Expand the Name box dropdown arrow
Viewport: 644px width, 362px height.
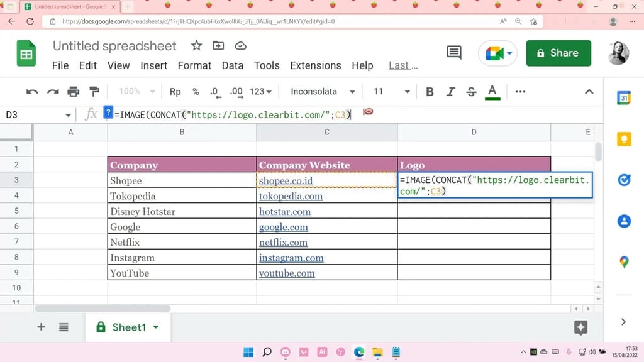(68, 116)
